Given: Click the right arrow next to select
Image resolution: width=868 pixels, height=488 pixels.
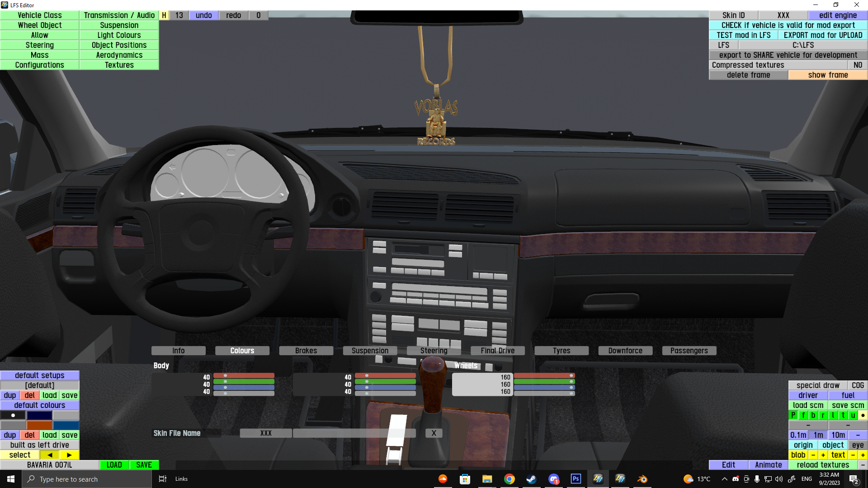Looking at the screenshot, I should pyautogui.click(x=69, y=455).
